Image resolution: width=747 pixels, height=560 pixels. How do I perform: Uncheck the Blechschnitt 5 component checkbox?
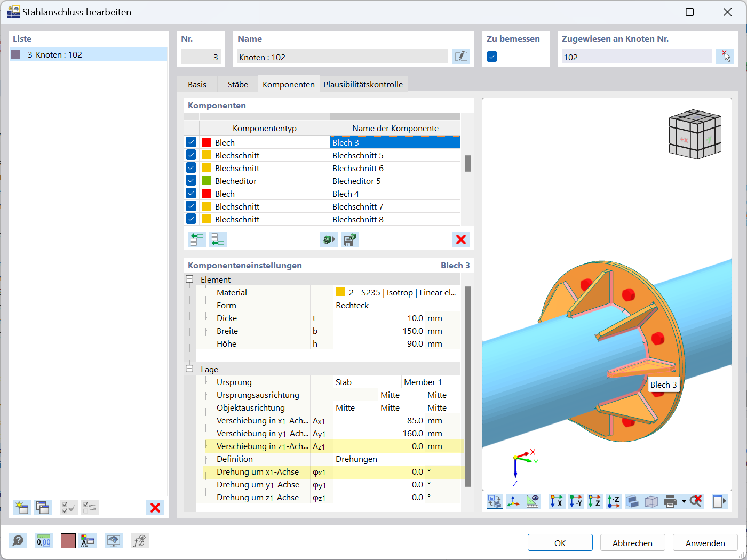tap(191, 155)
